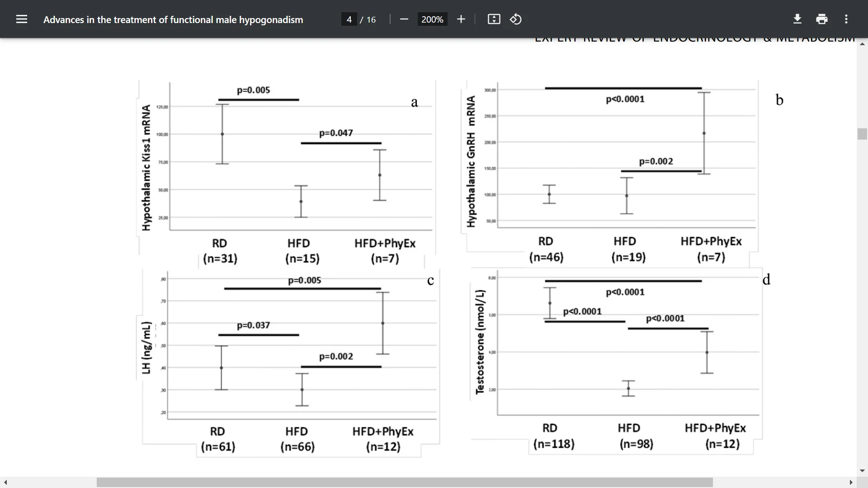This screenshot has width=868, height=488.
Task: Click '(n=66)' label under panel c
Action: [x=297, y=446]
